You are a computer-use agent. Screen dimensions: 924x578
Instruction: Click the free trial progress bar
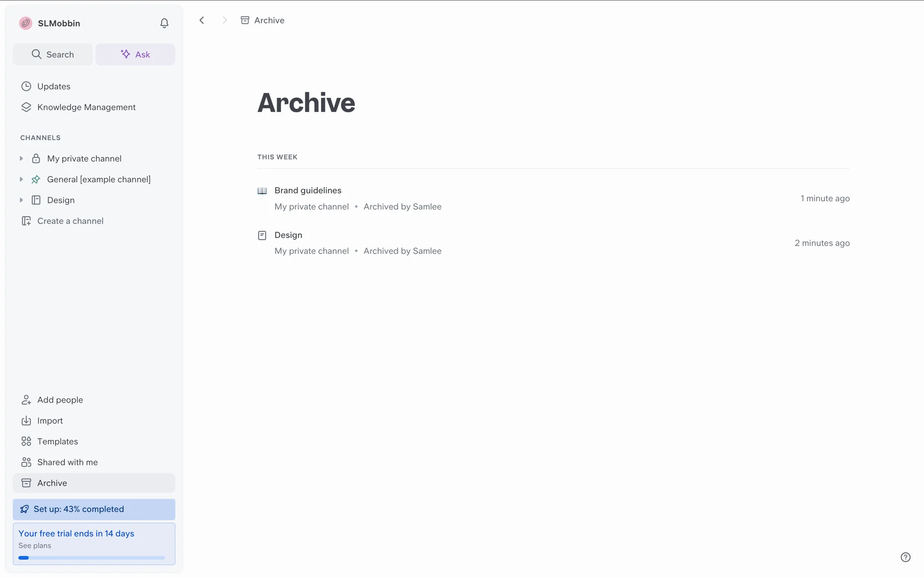tap(91, 558)
